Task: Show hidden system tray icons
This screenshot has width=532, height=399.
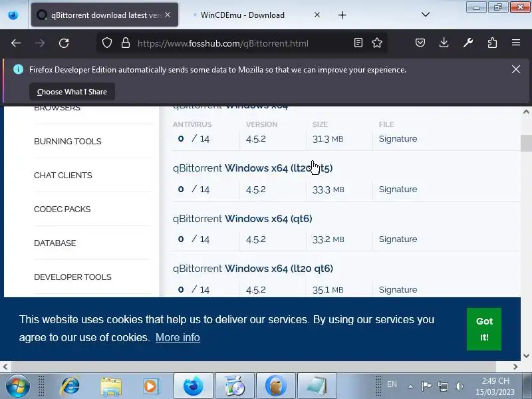Action: coord(410,386)
